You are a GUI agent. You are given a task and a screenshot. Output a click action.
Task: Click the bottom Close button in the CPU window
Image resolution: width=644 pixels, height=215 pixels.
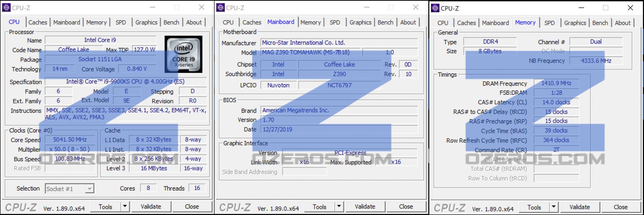(x=192, y=207)
